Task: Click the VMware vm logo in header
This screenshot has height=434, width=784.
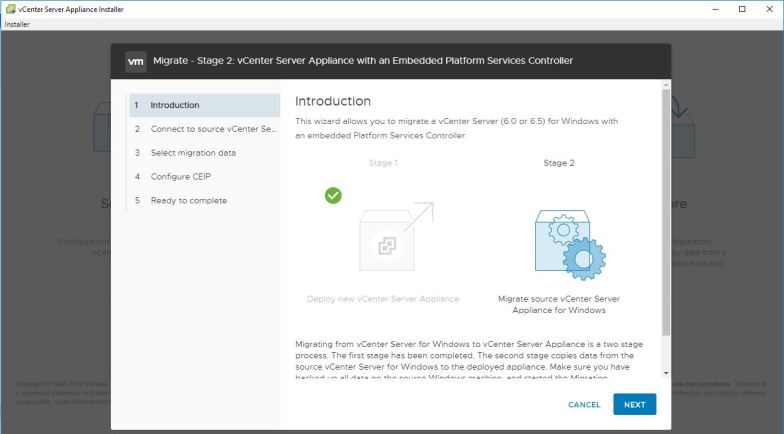Action: click(x=137, y=61)
